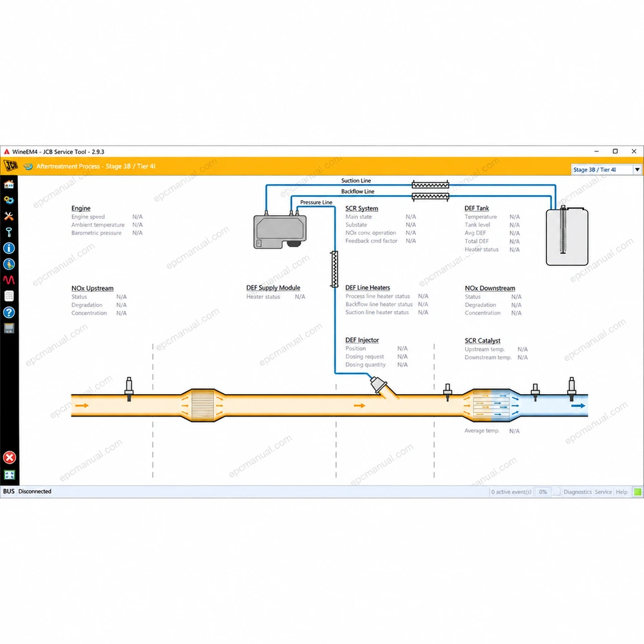Click the backflow line heater coil symbol
The width and height of the screenshot is (644, 644).
430,196
